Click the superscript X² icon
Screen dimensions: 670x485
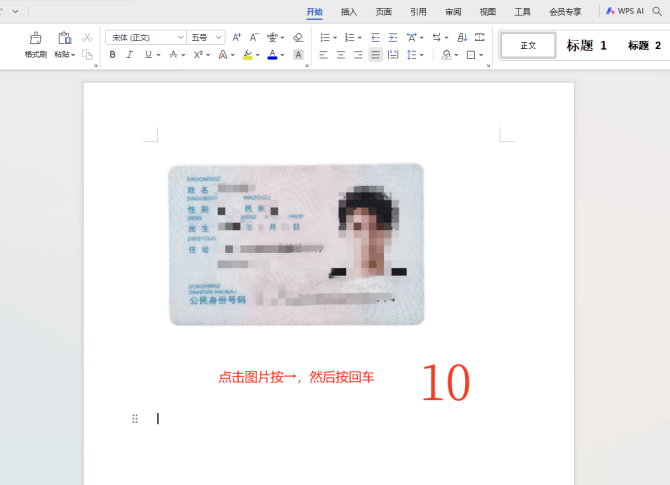(198, 55)
